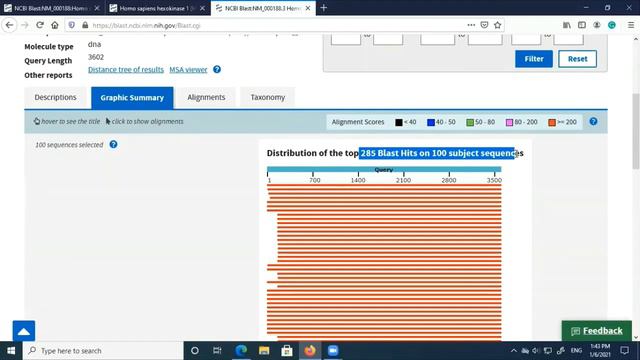Switch to Firefox on the taskbar
This screenshot has height=360, width=640.
point(310,351)
